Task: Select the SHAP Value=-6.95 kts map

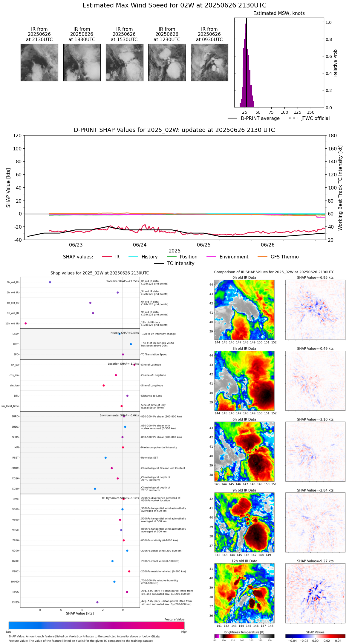Action: coord(315,310)
